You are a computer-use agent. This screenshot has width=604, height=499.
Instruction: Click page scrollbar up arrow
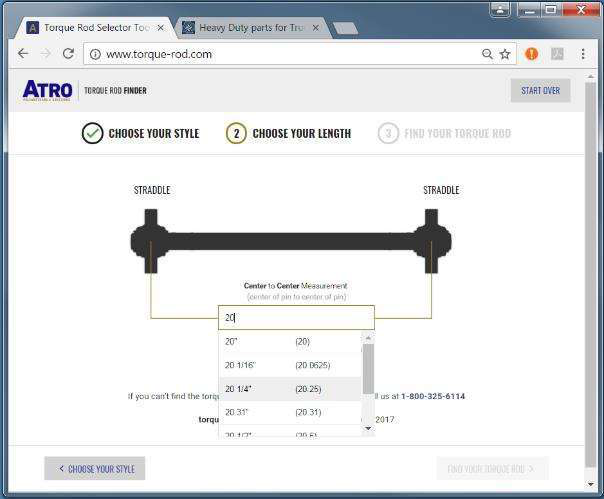[590, 77]
